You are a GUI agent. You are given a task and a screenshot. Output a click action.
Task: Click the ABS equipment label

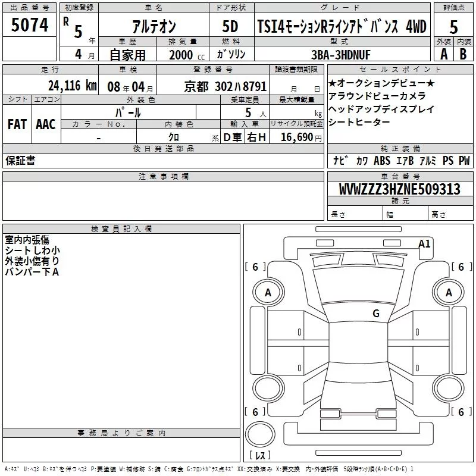[381, 161]
